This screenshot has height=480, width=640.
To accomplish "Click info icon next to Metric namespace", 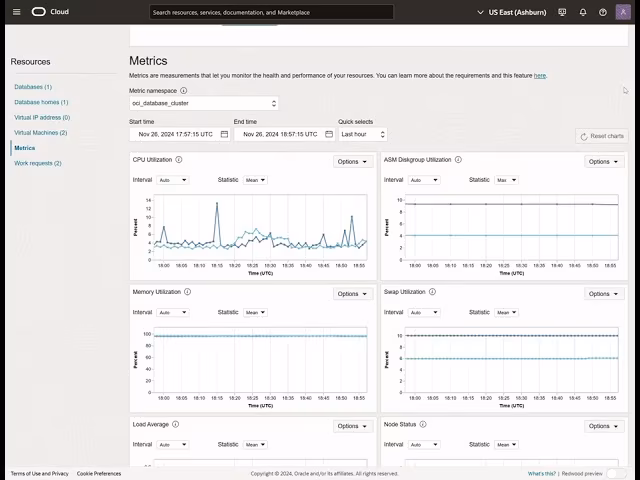I will (183, 90).
